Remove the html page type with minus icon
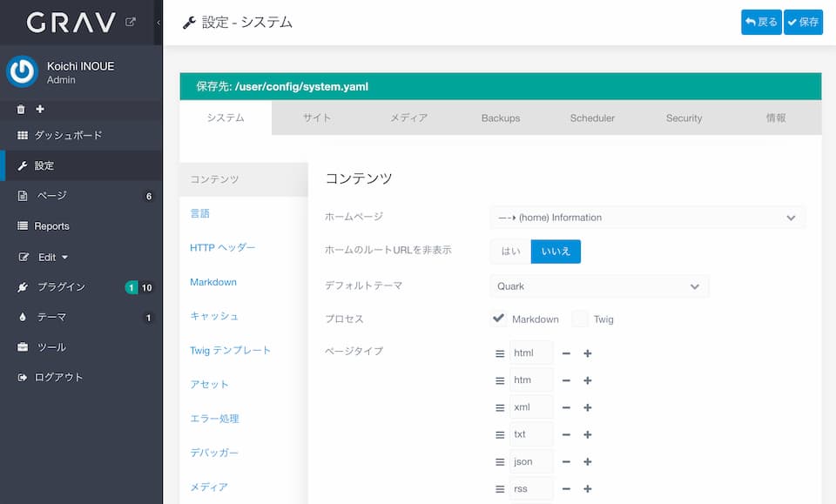836x504 pixels. click(x=566, y=353)
